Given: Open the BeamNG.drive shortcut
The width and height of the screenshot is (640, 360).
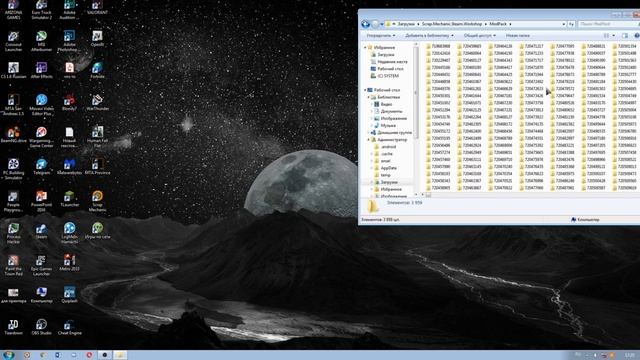Looking at the screenshot, I should 13,135.
